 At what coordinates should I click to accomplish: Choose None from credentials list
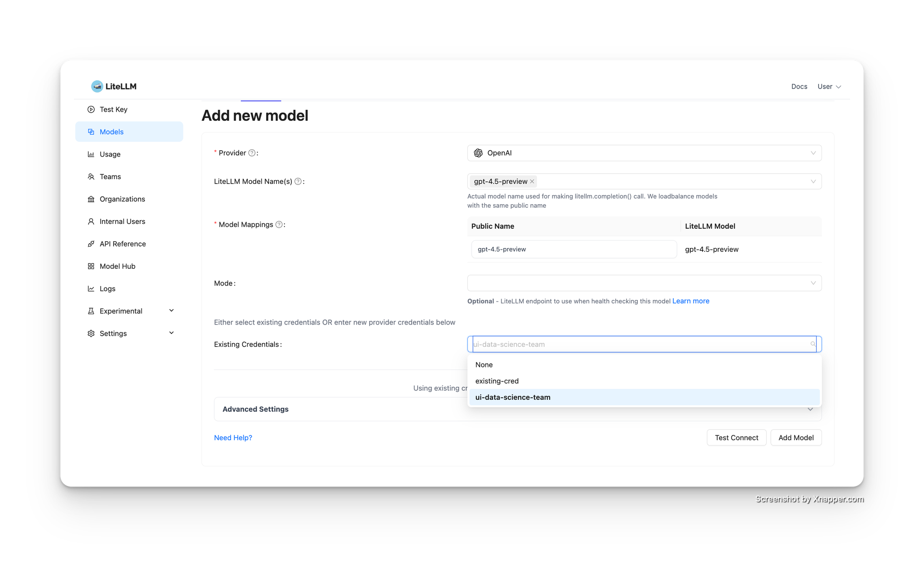point(484,365)
